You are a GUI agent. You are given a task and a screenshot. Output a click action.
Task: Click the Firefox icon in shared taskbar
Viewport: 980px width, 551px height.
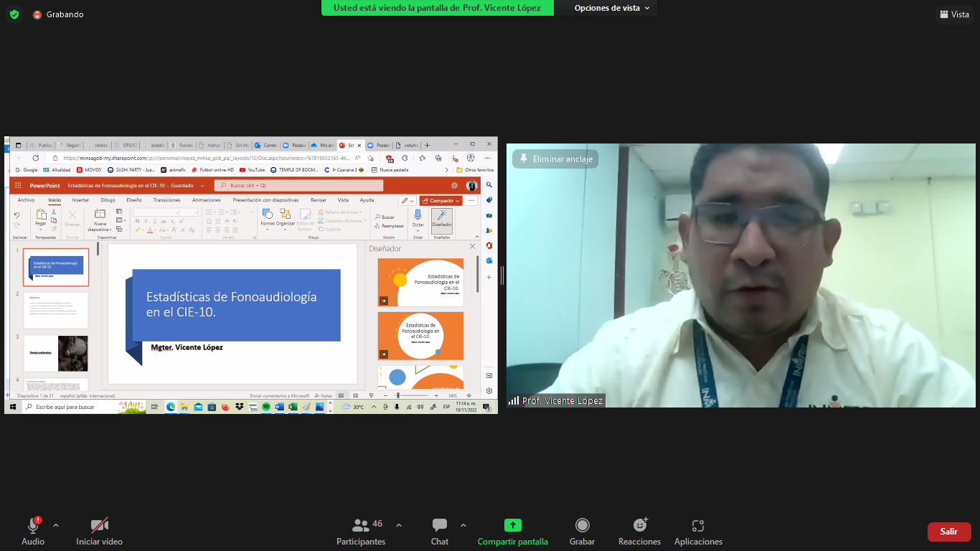[x=225, y=407]
